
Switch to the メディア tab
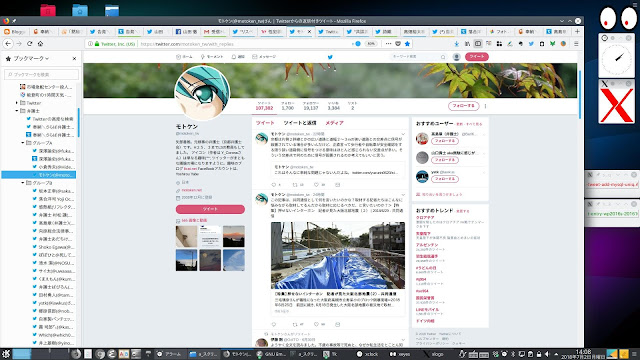click(x=334, y=123)
